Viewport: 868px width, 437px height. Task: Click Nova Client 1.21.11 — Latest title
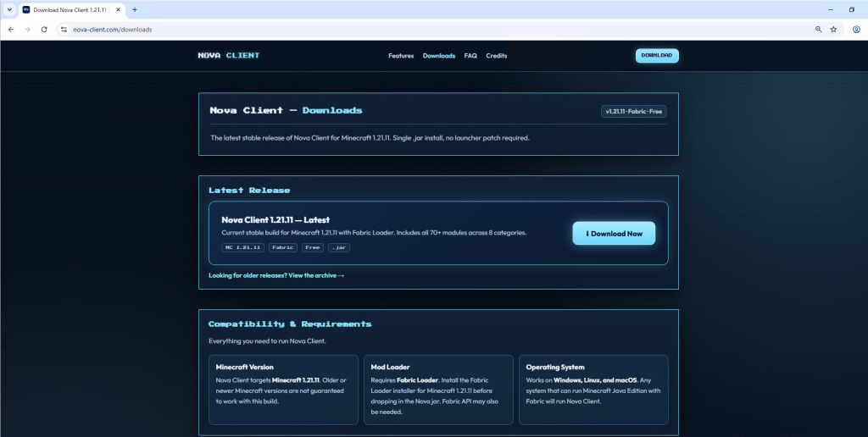(x=275, y=219)
